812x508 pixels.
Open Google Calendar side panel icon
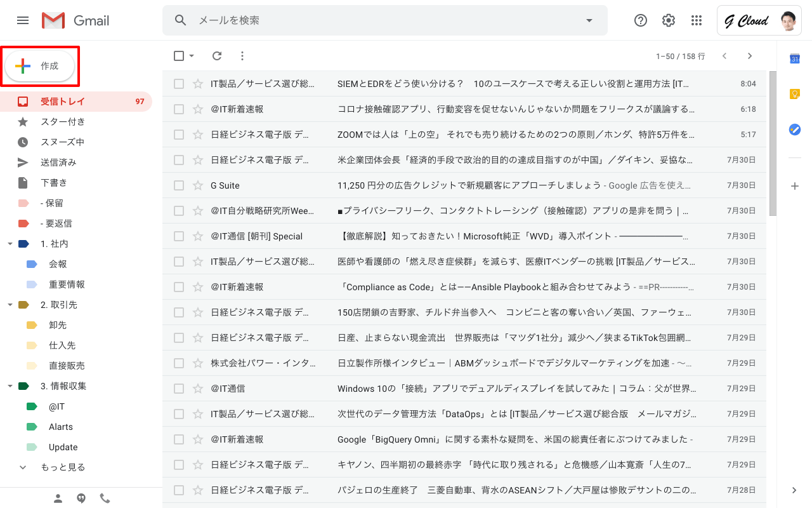click(794, 59)
